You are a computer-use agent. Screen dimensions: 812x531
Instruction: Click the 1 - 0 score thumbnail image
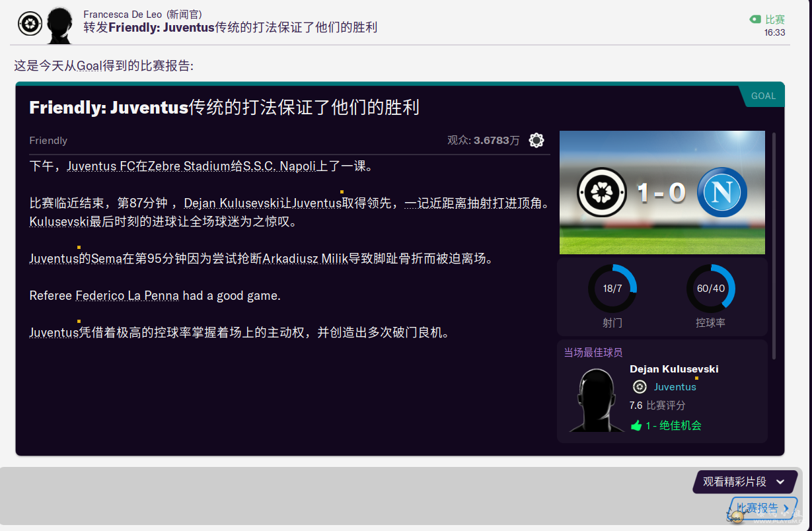click(x=662, y=192)
